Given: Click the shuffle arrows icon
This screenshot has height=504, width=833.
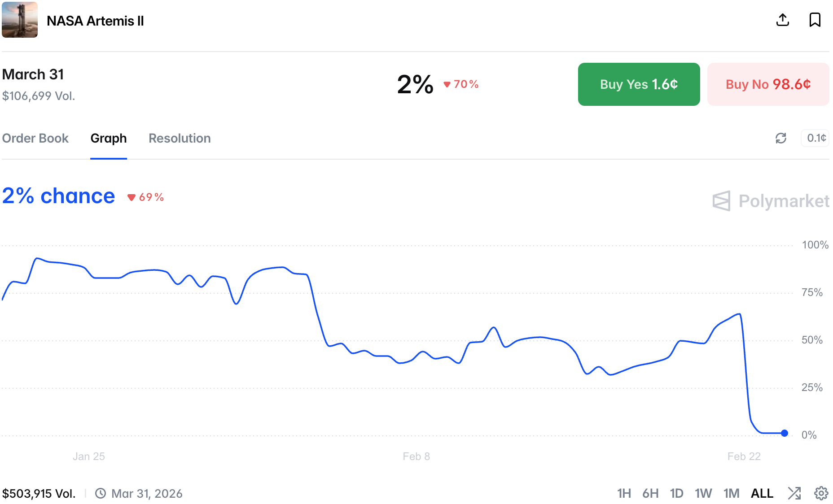Looking at the screenshot, I should 794,493.
